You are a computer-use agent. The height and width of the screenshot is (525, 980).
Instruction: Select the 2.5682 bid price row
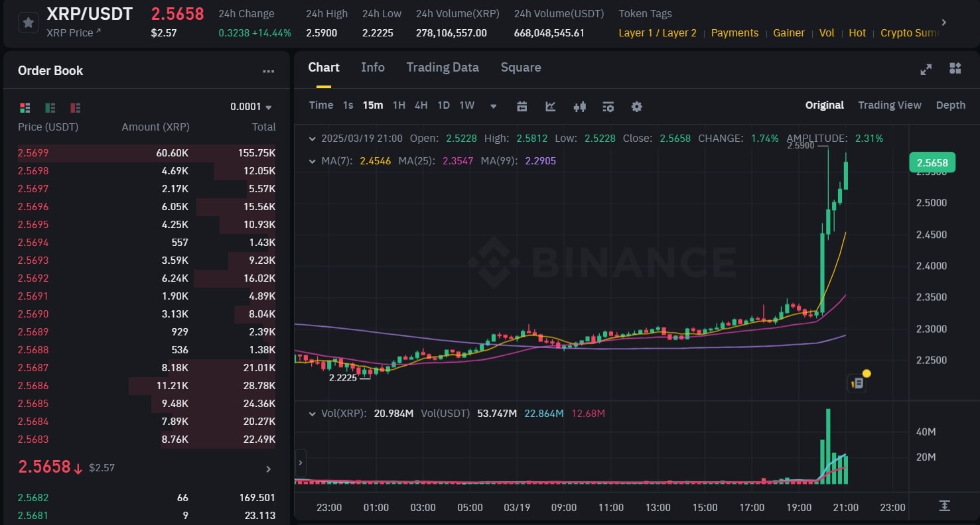click(147, 498)
